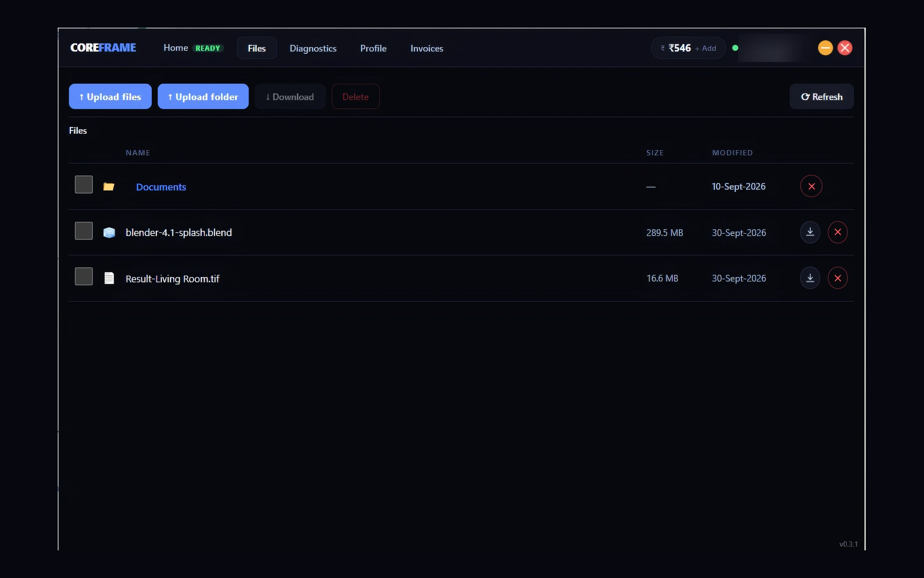924x578 pixels.
Task: Click the Upload folder button
Action: [x=203, y=97]
